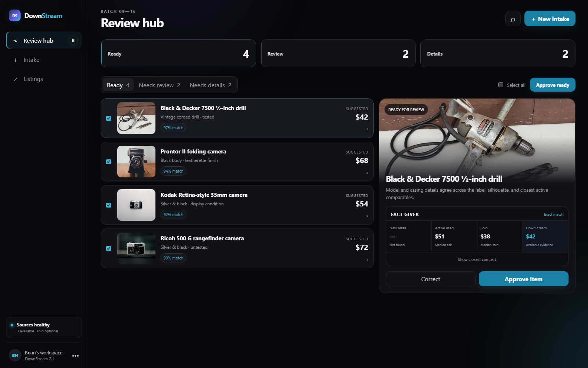The width and height of the screenshot is (588, 368).
Task: Open the search magnifier button
Action: pyautogui.click(x=513, y=19)
